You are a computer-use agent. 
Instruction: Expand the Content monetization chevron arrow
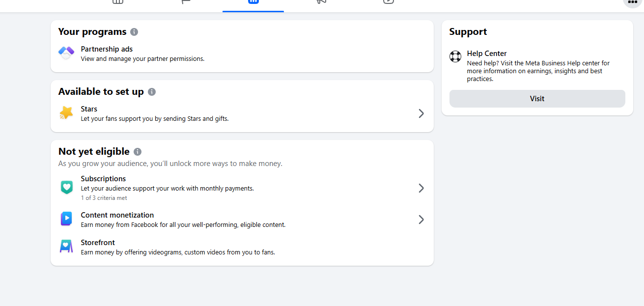pos(421,220)
